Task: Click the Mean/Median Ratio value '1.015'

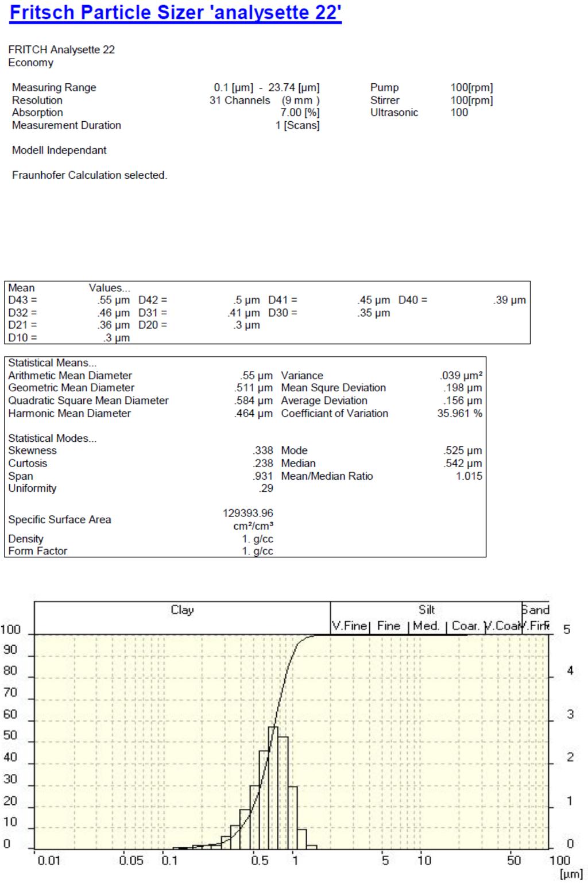Action: pyautogui.click(x=469, y=476)
